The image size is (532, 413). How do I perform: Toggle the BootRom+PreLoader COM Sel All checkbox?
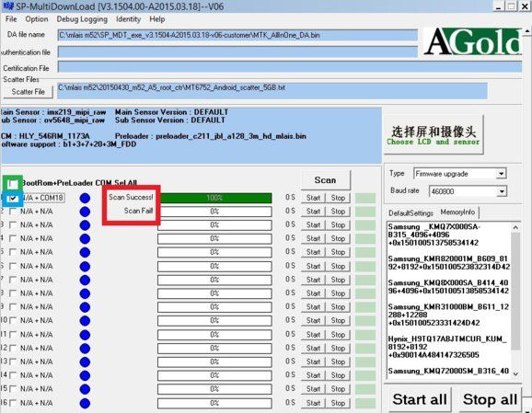[13, 184]
